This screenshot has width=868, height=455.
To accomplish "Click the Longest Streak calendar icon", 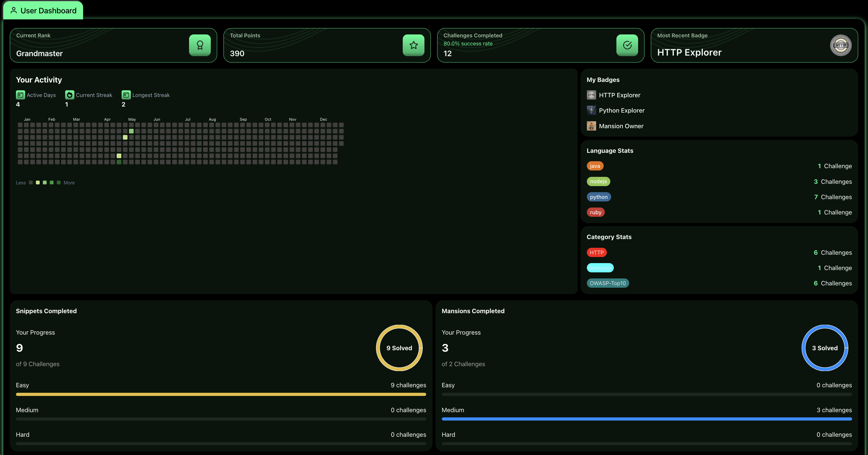I will tap(126, 95).
